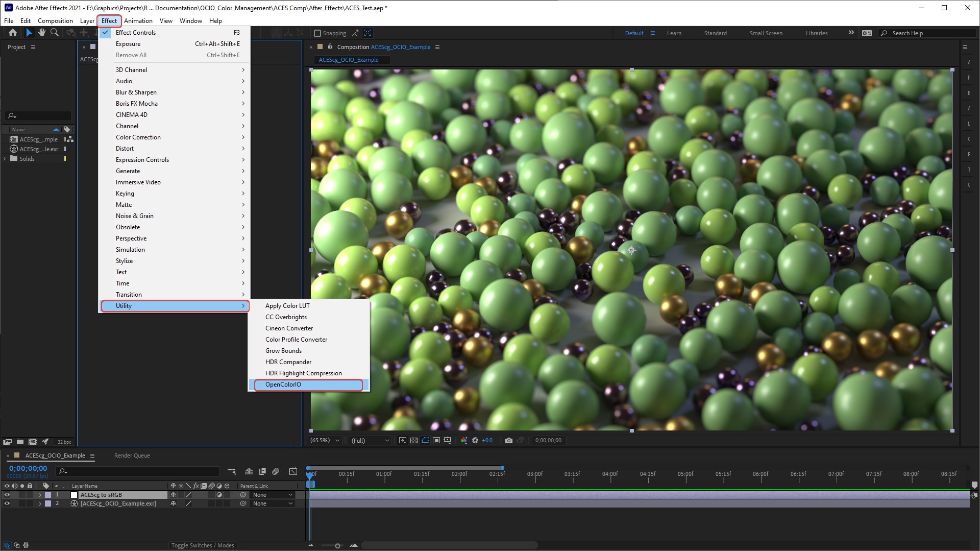Click the Home icon in toolbar

coord(13,33)
